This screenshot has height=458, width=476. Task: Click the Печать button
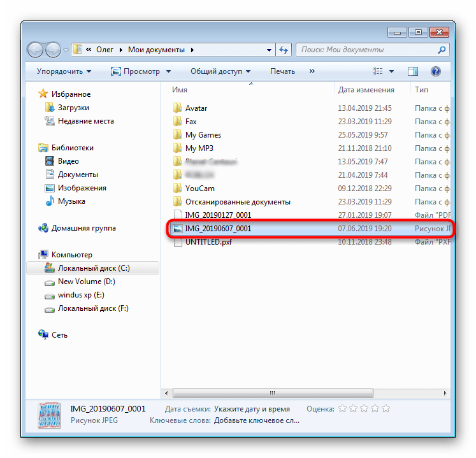pyautogui.click(x=282, y=71)
